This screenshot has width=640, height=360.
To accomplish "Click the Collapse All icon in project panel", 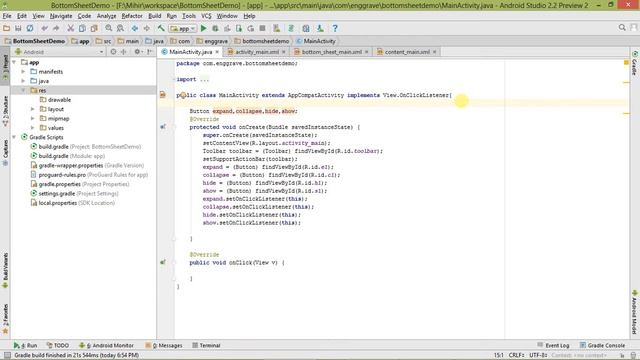I will (x=124, y=52).
